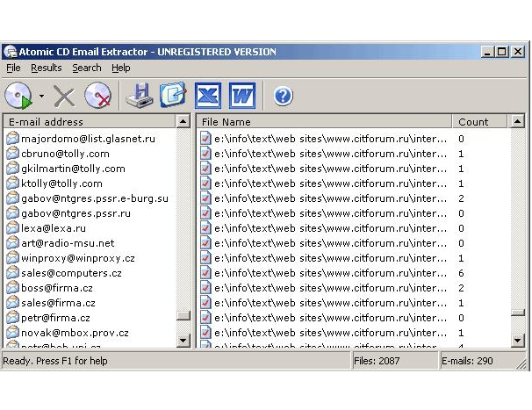Select gabov@ntgres.pssr.e-burg.su
The image size is (532, 410).
click(95, 198)
